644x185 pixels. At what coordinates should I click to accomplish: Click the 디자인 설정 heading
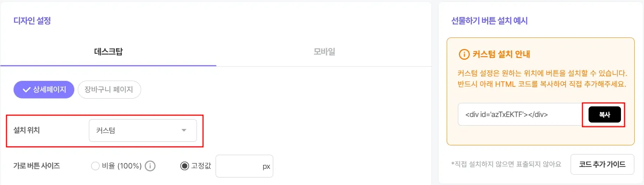32,21
